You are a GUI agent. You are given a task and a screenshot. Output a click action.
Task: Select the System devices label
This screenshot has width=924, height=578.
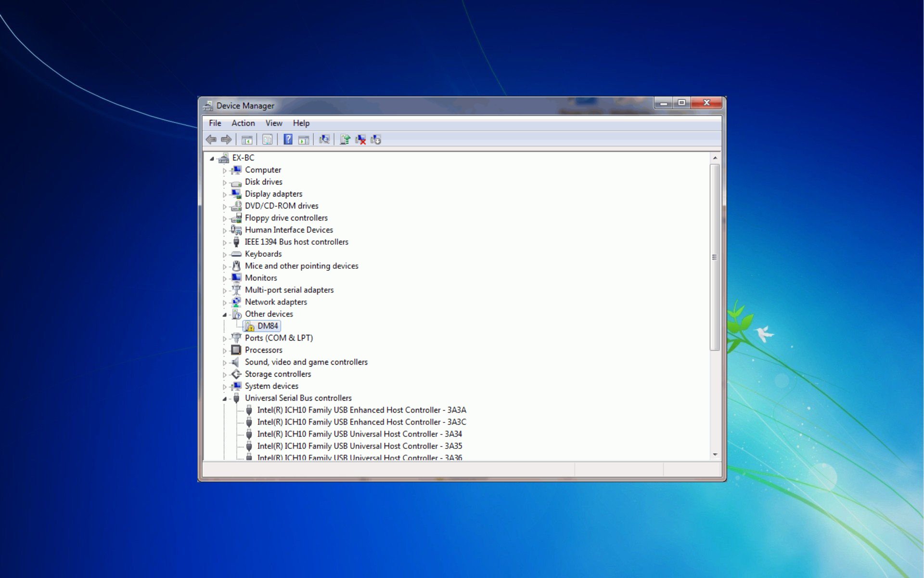point(271,386)
